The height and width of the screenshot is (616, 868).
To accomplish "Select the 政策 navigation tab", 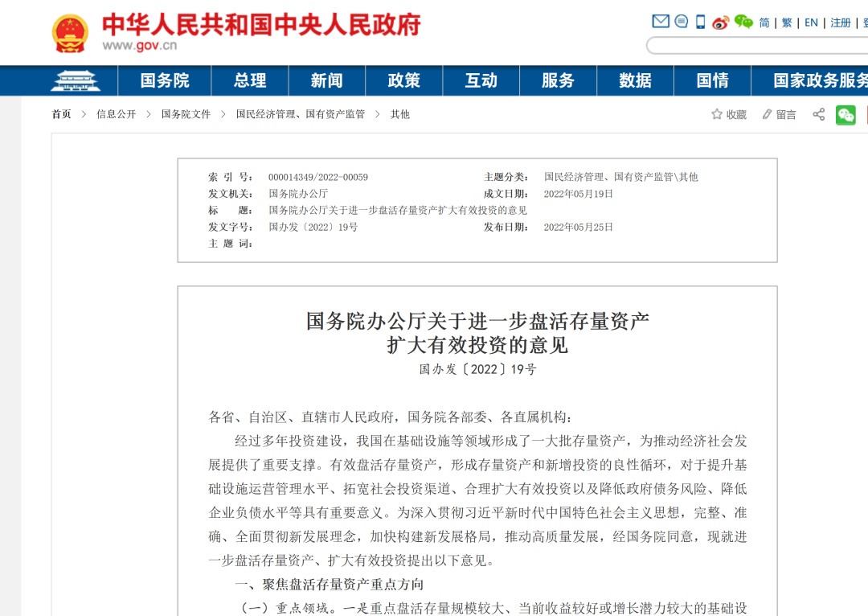I will [x=403, y=80].
